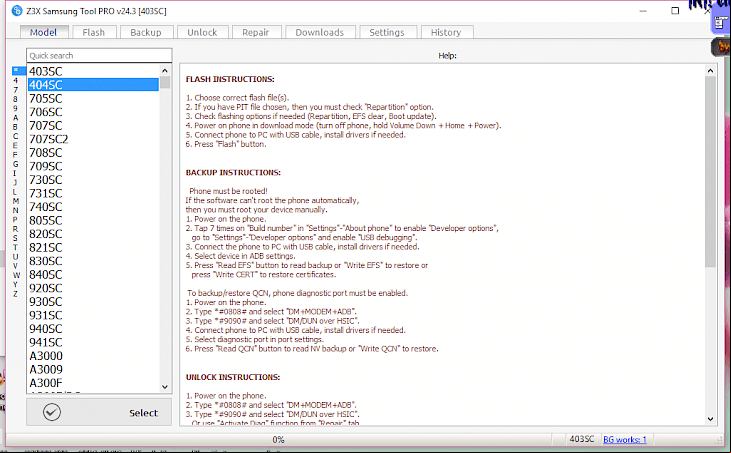Select model 830SC in list

[93, 261]
